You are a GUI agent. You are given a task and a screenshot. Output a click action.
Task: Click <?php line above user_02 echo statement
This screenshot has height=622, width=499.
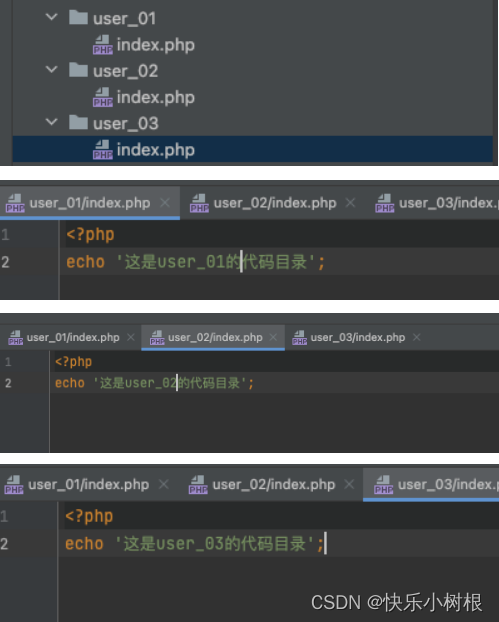coord(73,361)
